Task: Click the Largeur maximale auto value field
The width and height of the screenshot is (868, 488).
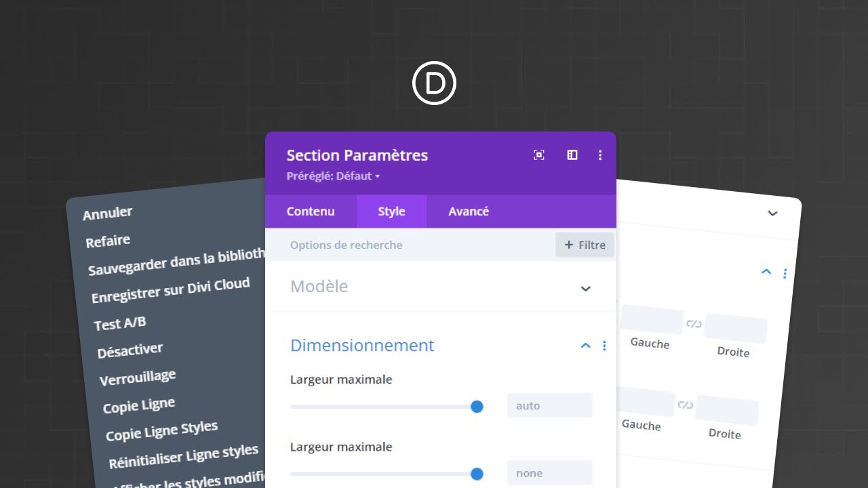Action: tap(549, 406)
